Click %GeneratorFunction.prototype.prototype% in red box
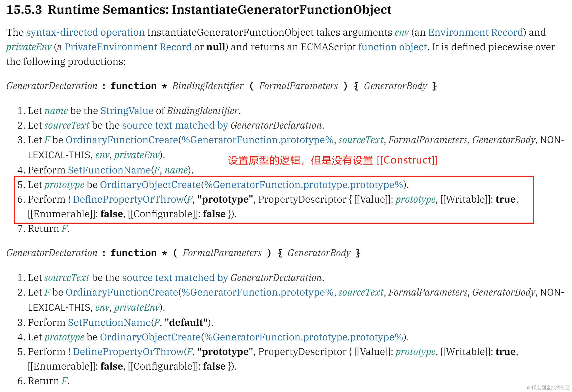Viewport: 572px width, 392px height. coord(304,185)
